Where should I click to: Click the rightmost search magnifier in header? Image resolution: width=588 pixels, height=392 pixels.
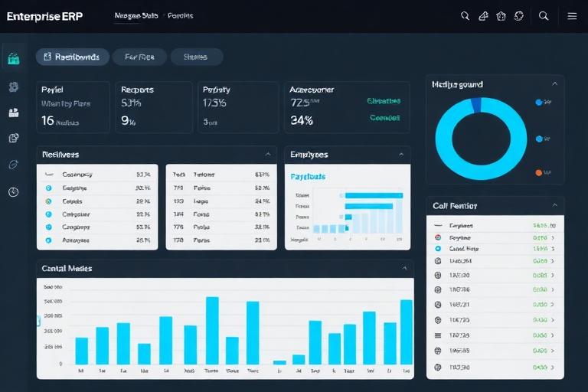click(544, 15)
